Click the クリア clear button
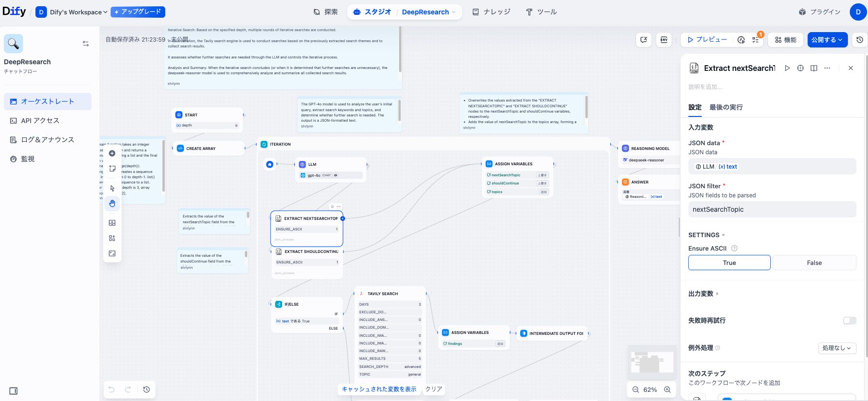The image size is (868, 401). point(434,389)
